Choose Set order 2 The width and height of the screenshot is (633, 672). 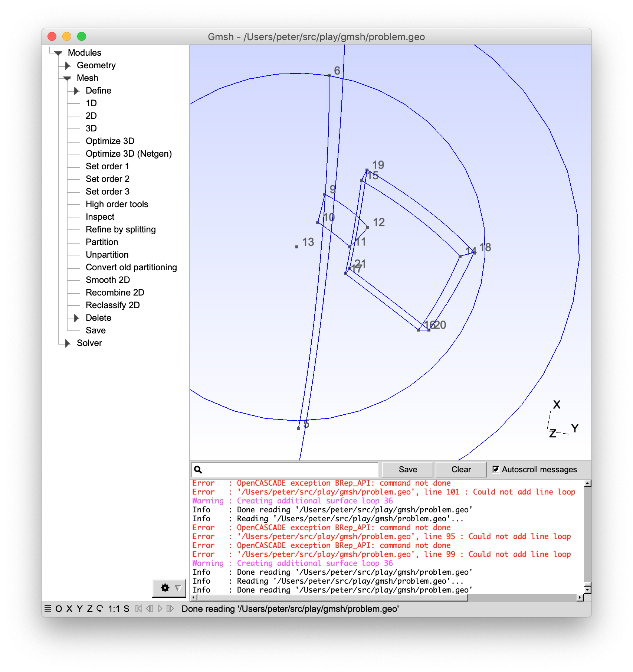pyautogui.click(x=108, y=179)
